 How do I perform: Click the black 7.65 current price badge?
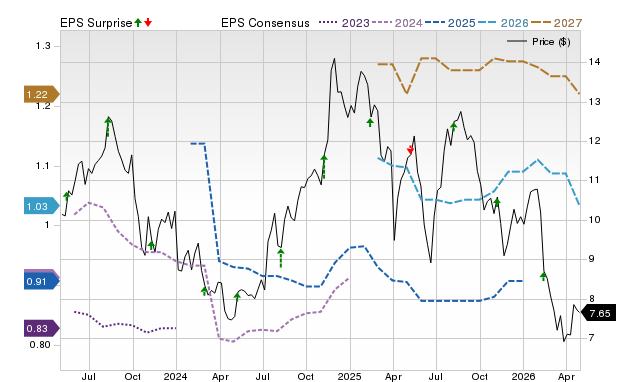click(598, 313)
